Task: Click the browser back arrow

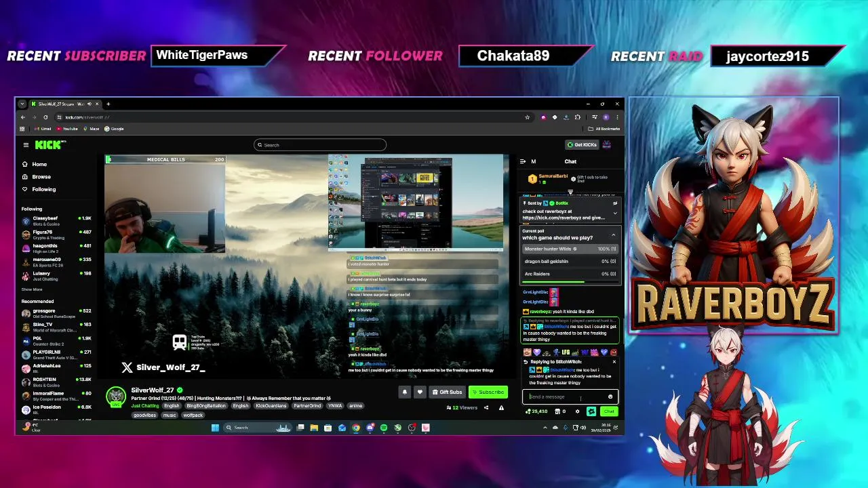Action: click(x=22, y=117)
